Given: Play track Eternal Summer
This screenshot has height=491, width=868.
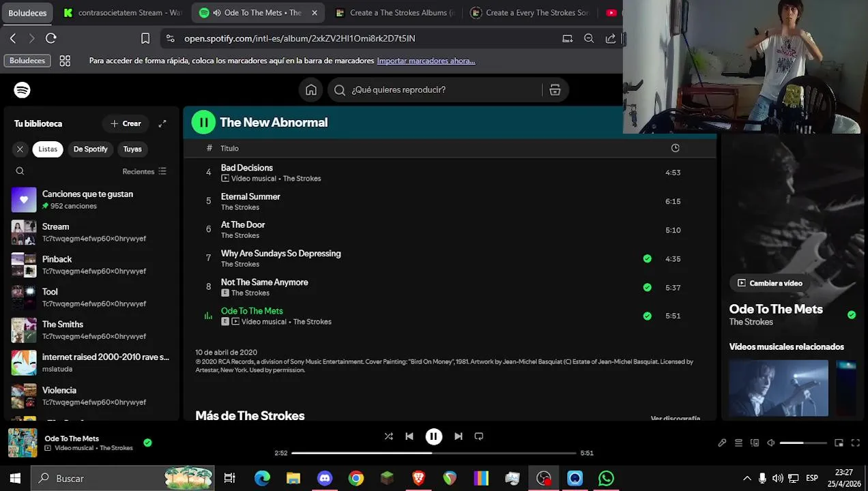Looking at the screenshot, I should coord(450,201).
